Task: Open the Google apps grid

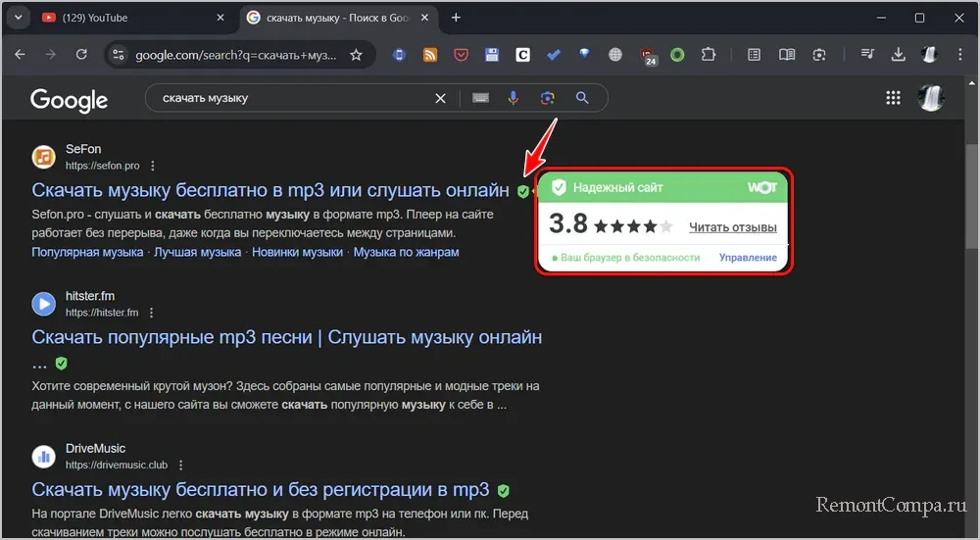Action: pos(893,98)
